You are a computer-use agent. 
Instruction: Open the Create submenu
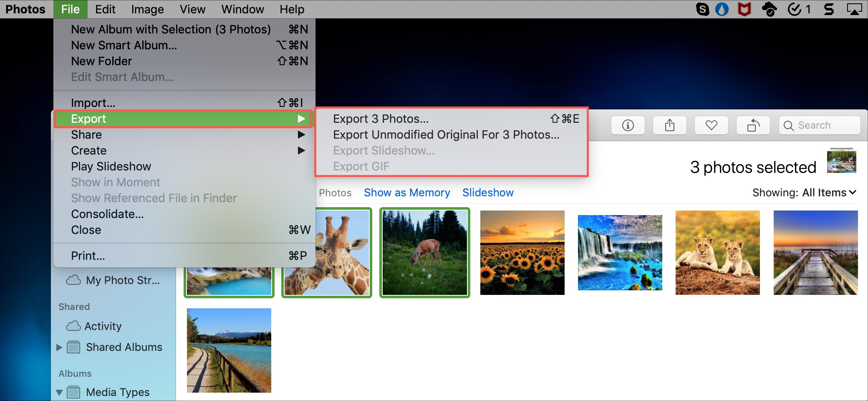tap(184, 150)
